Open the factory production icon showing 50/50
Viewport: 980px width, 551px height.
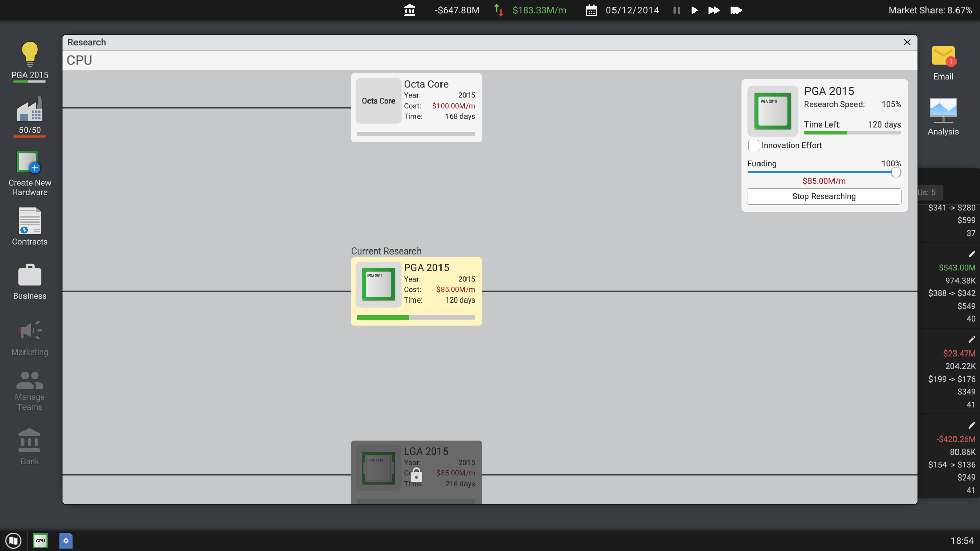click(x=30, y=110)
